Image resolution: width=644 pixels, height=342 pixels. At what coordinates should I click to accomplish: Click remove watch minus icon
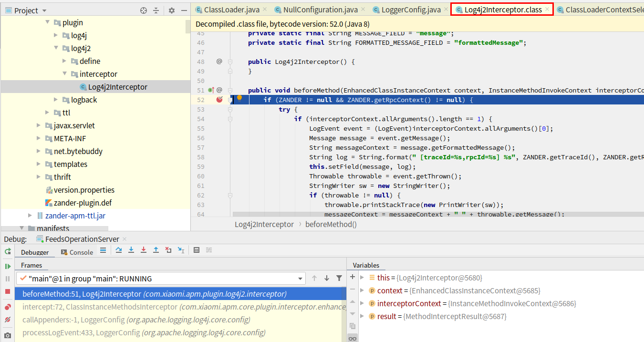point(353,289)
